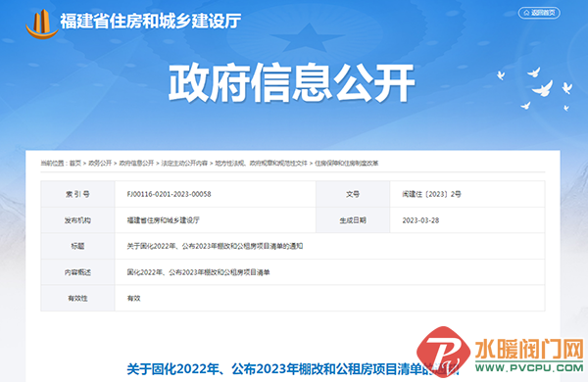This screenshot has width=588, height=382.
Task: Click the red PV watermark logo
Action: pyautogui.click(x=443, y=352)
